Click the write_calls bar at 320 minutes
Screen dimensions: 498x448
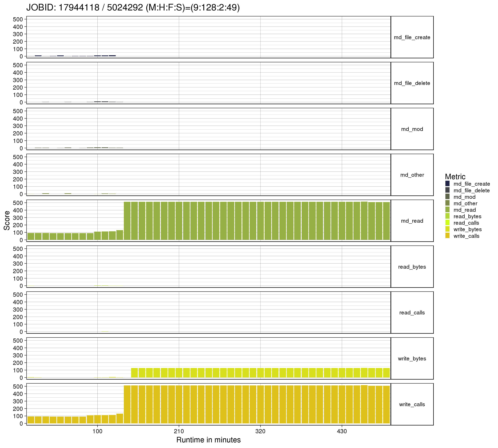point(260,404)
